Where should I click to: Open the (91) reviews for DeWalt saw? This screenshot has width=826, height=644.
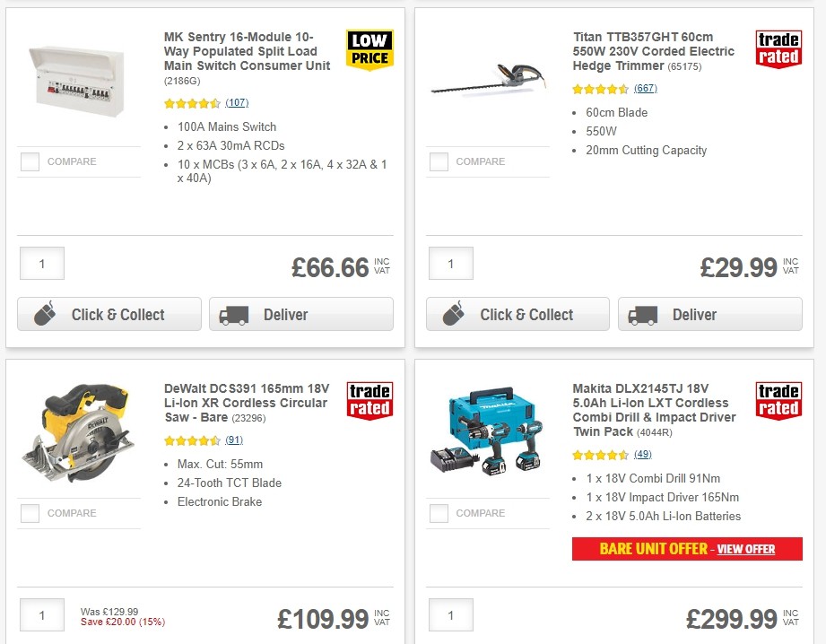click(235, 440)
